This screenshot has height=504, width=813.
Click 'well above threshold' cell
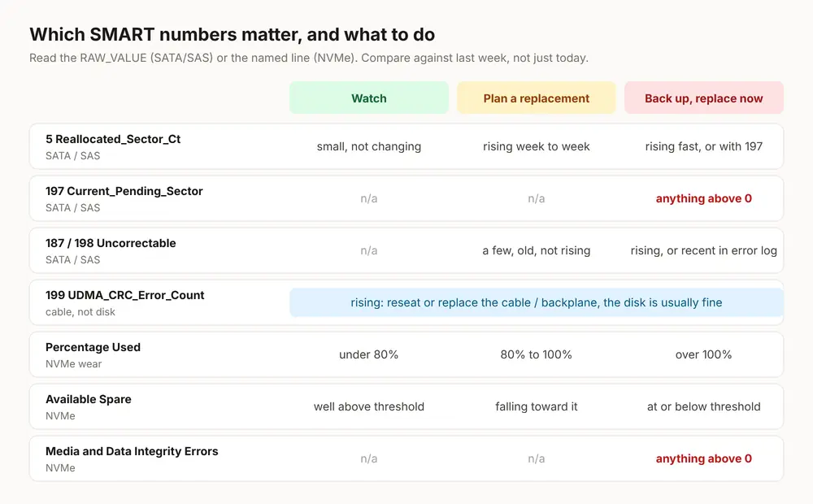pyautogui.click(x=368, y=406)
